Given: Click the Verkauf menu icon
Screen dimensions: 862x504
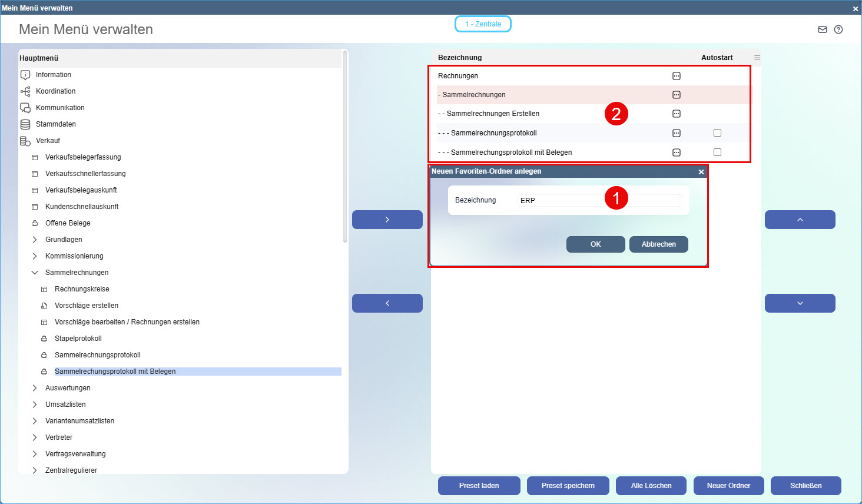Looking at the screenshot, I should (x=25, y=141).
